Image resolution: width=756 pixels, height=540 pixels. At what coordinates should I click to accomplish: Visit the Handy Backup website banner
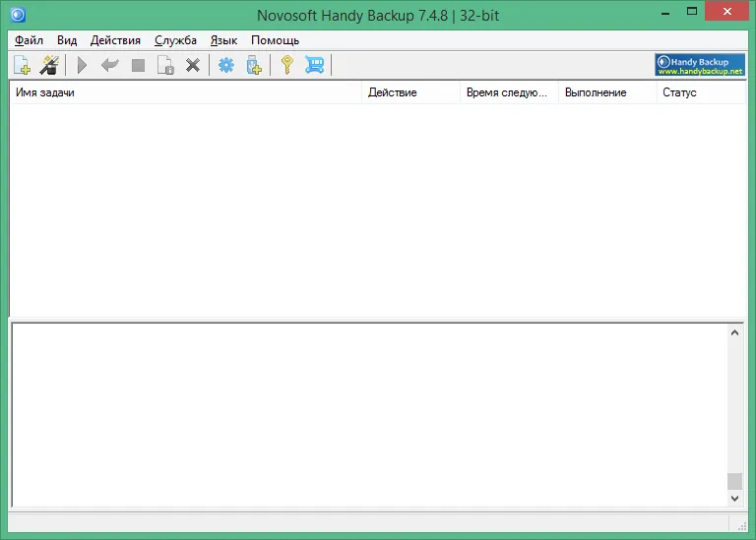pyautogui.click(x=700, y=65)
